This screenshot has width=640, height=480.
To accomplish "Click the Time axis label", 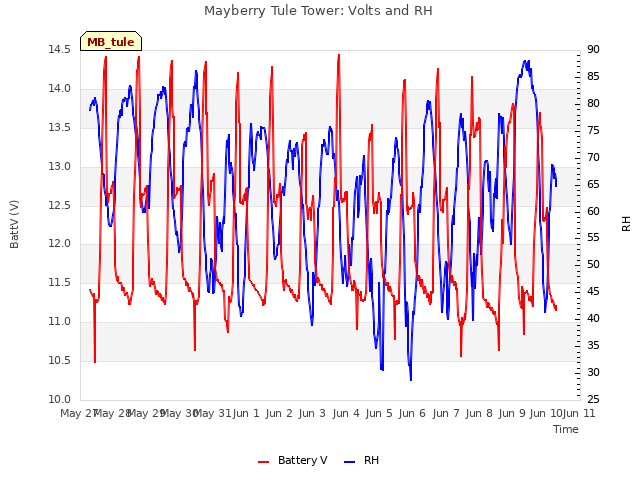I will pos(566,429).
